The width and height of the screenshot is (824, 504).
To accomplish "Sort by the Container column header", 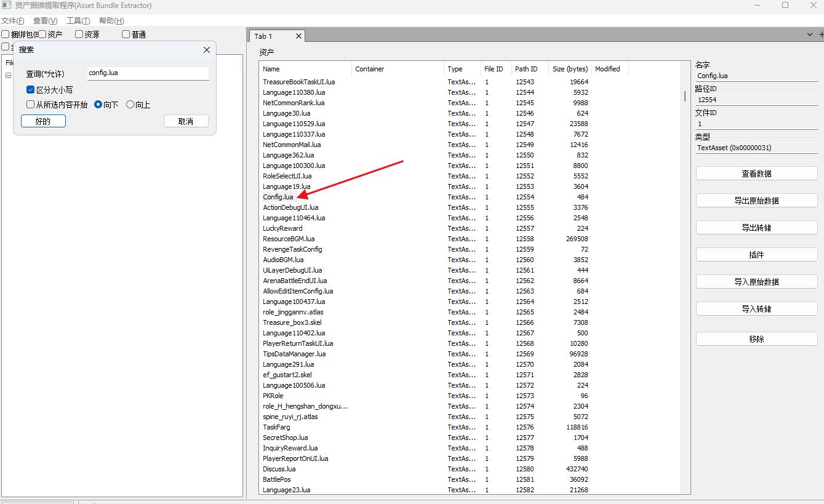I will tap(398, 69).
